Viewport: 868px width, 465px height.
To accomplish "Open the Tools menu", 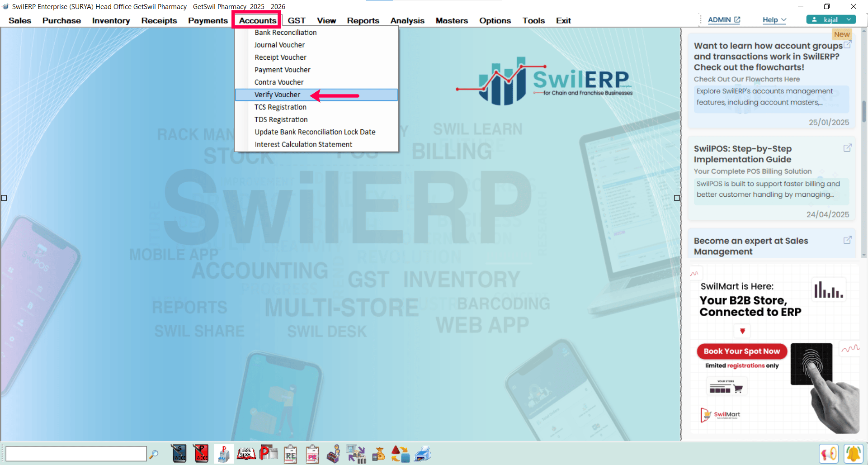I will point(533,21).
